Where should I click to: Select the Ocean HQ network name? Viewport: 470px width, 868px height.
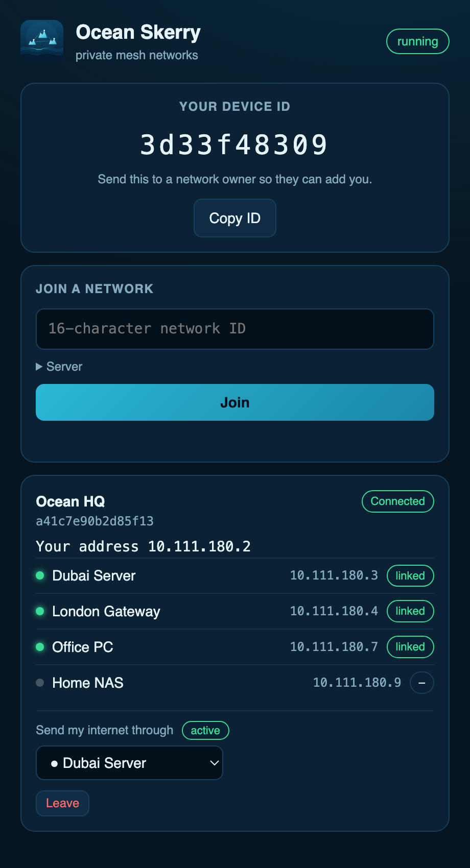[x=70, y=501]
